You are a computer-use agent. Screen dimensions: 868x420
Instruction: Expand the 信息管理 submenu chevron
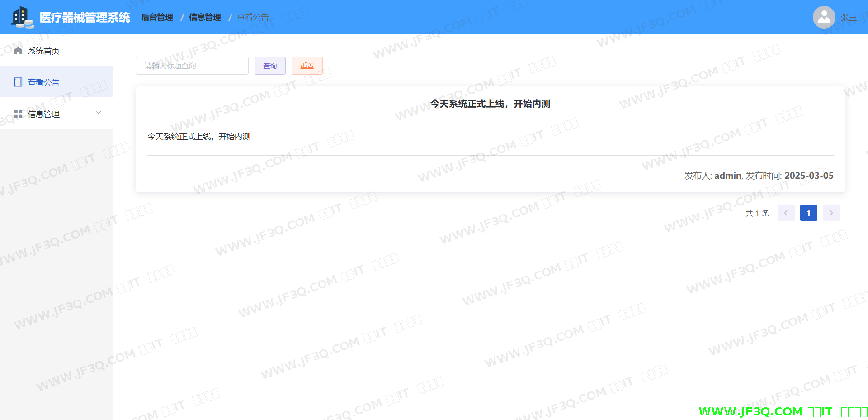pos(99,113)
